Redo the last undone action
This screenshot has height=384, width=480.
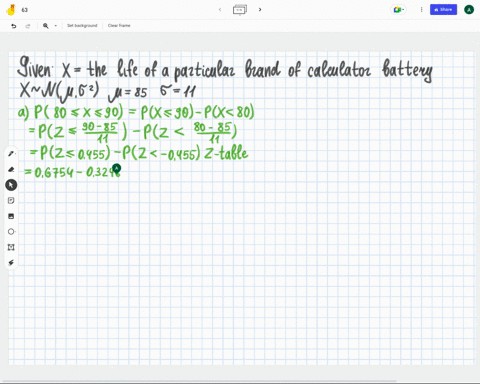(x=28, y=26)
